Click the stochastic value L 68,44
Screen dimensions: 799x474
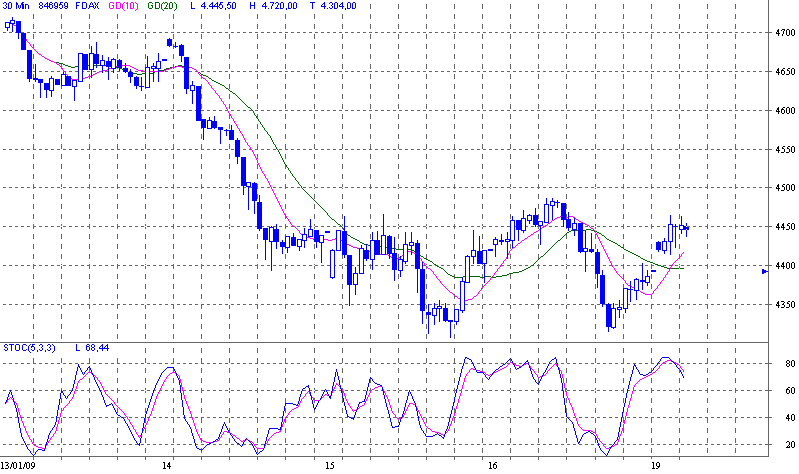tap(92, 348)
